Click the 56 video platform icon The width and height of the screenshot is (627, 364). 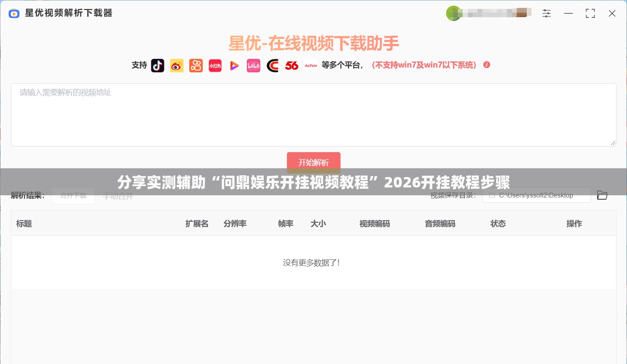pyautogui.click(x=292, y=65)
